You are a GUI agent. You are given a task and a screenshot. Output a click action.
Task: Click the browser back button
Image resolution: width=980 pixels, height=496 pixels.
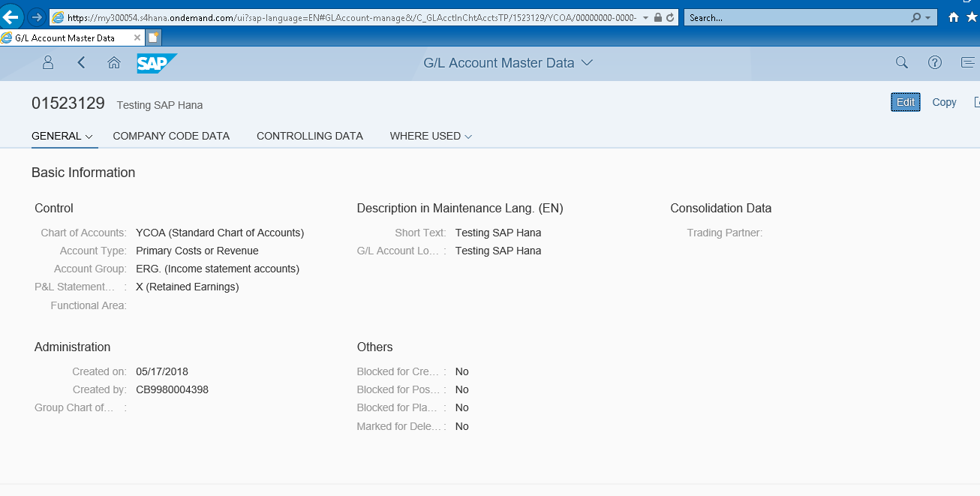click(x=12, y=17)
